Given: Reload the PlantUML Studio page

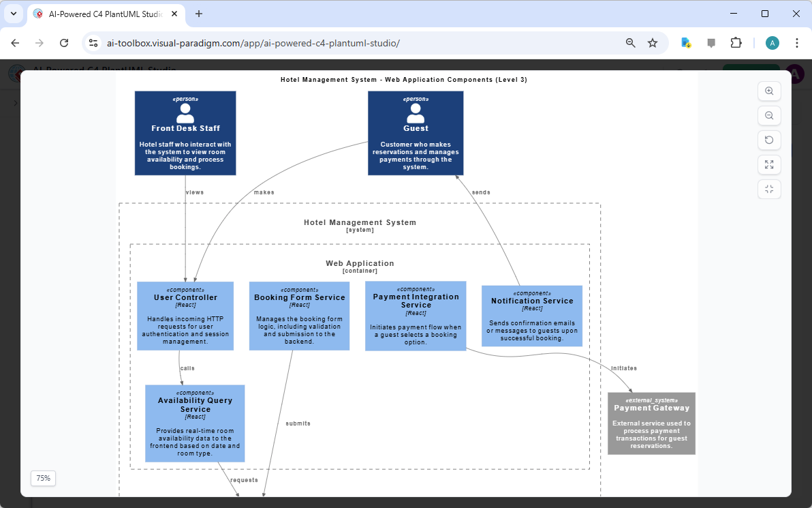Looking at the screenshot, I should pyautogui.click(x=64, y=42).
